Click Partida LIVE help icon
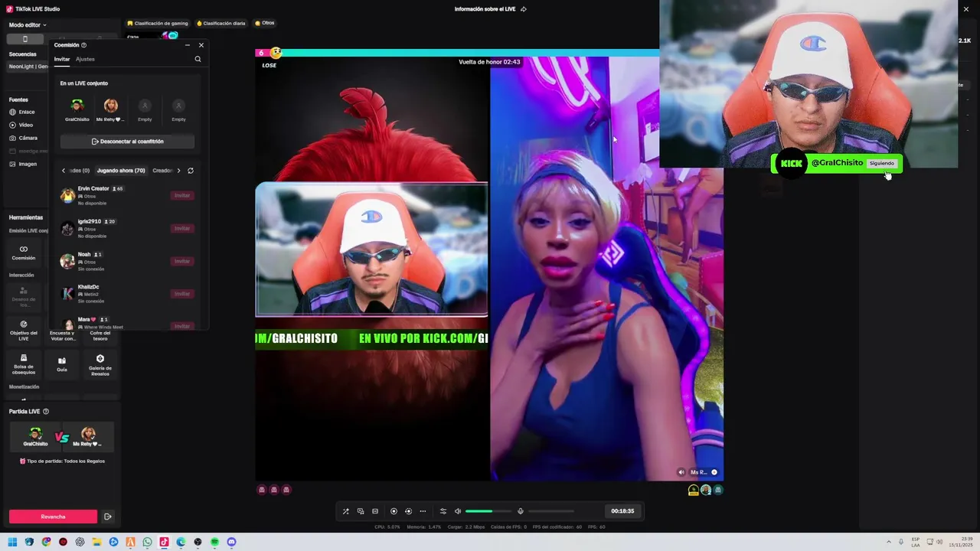Image resolution: width=980 pixels, height=551 pixels. tap(46, 412)
